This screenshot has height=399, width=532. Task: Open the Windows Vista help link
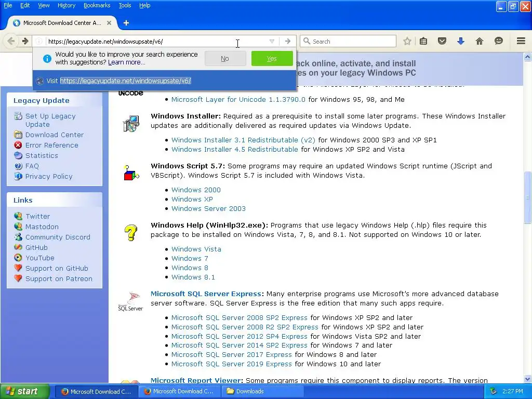(x=196, y=249)
